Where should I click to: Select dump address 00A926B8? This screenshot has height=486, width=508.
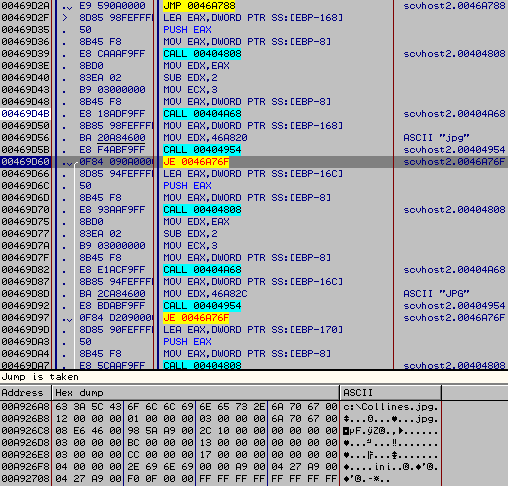[x=25, y=419]
